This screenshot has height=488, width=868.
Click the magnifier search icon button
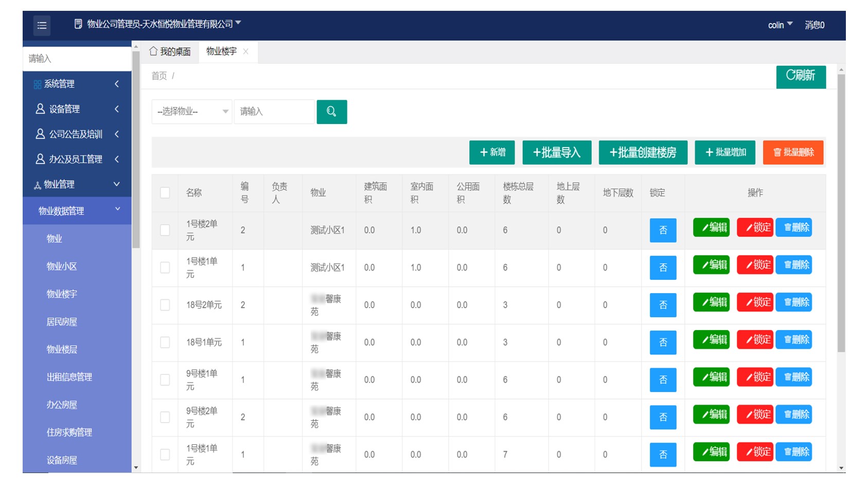pos(331,112)
